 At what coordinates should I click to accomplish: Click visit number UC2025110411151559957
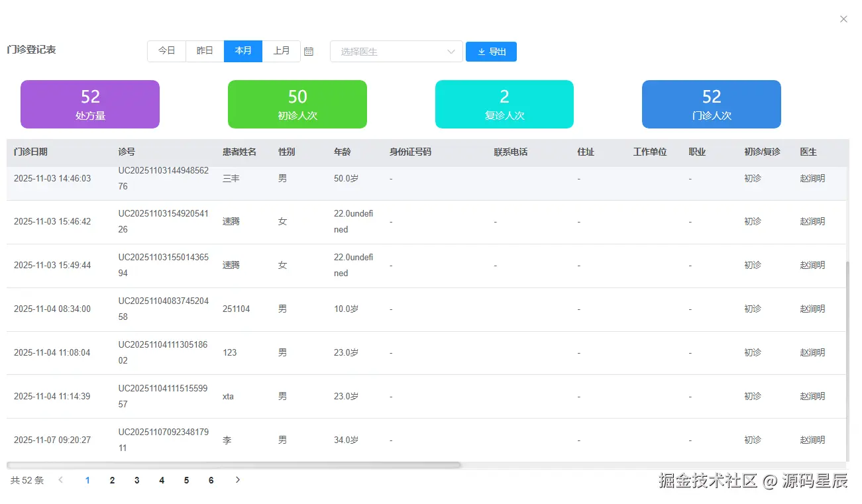coord(164,396)
